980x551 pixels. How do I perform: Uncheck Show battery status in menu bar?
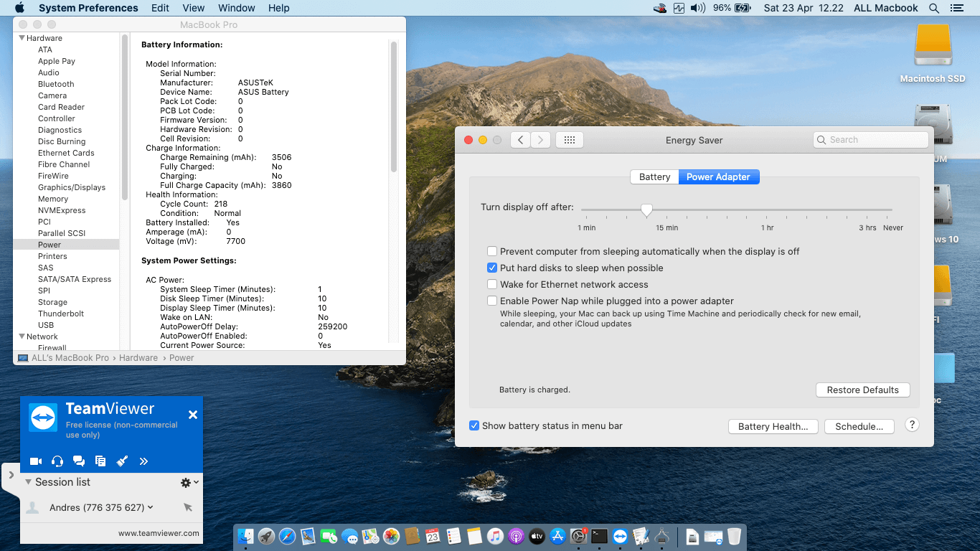(x=474, y=425)
